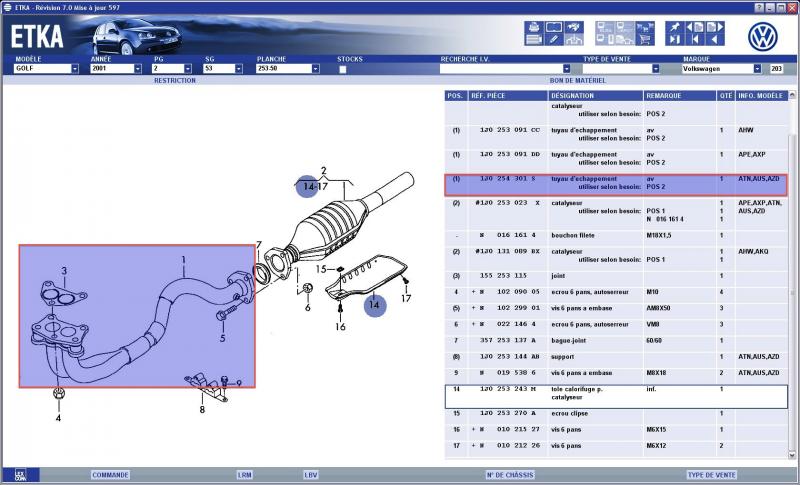Click the COMMANDE button
Image resolution: width=800 pixels, height=485 pixels.
(x=110, y=475)
